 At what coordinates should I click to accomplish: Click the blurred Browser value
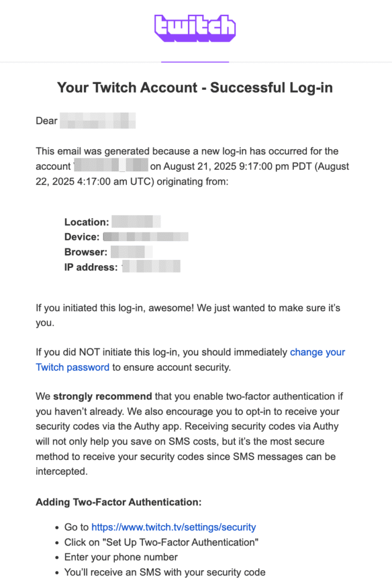pyautogui.click(x=131, y=251)
